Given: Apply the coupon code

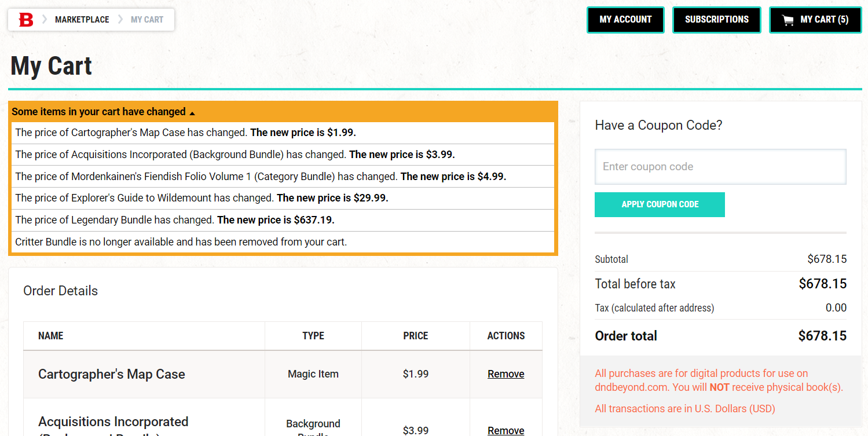Looking at the screenshot, I should [x=660, y=204].
